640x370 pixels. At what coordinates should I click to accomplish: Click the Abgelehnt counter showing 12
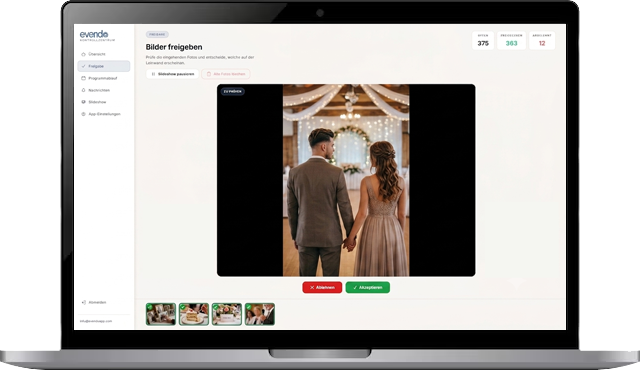[542, 40]
